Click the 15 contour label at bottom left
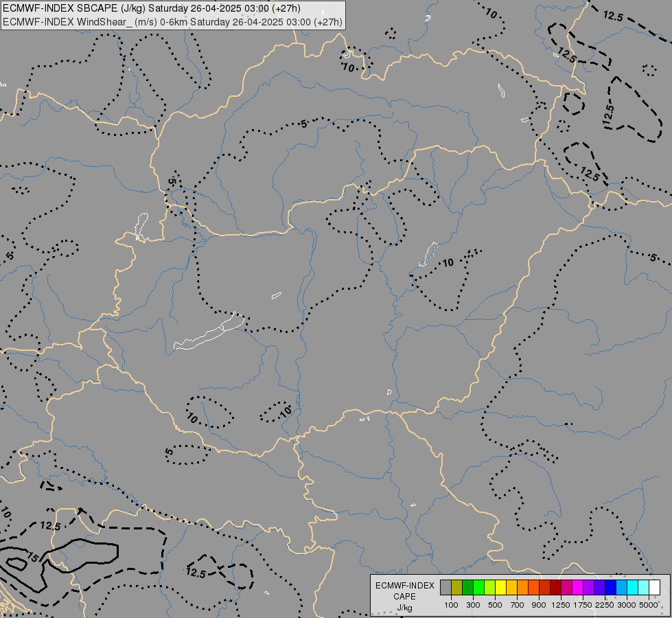 [32, 557]
